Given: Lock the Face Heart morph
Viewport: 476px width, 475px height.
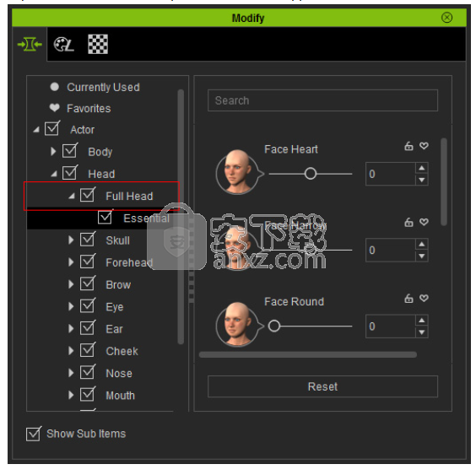Looking at the screenshot, I should point(408,146).
